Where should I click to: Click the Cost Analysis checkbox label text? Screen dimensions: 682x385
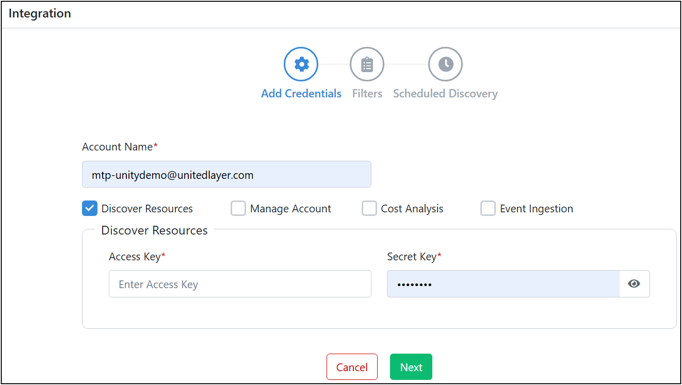[412, 209]
